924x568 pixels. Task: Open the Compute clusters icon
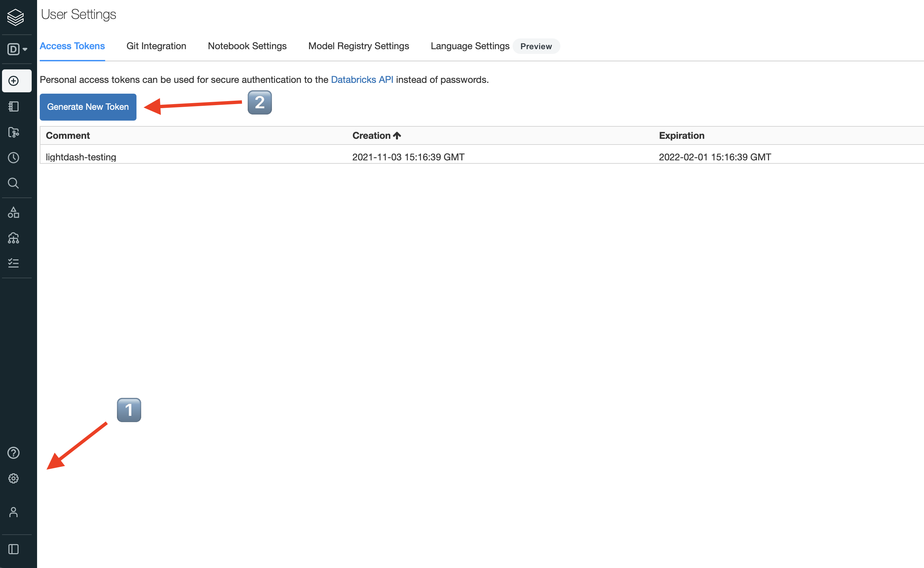(14, 238)
